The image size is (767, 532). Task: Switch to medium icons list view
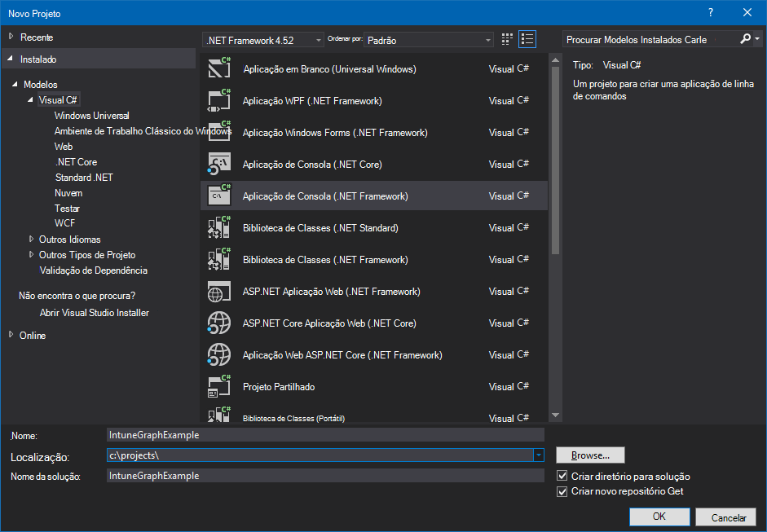click(x=527, y=39)
